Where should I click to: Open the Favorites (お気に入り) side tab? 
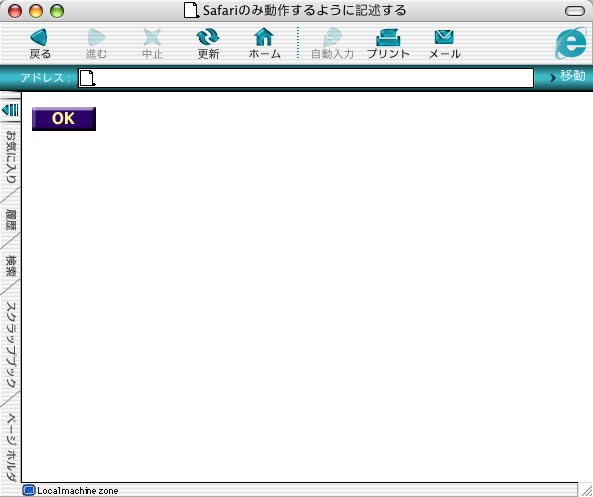pyautogui.click(x=11, y=157)
